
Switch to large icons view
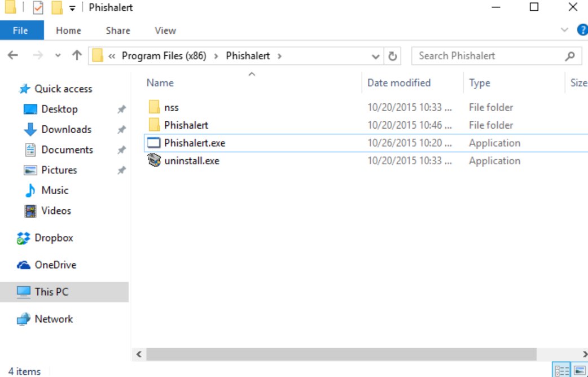579,371
